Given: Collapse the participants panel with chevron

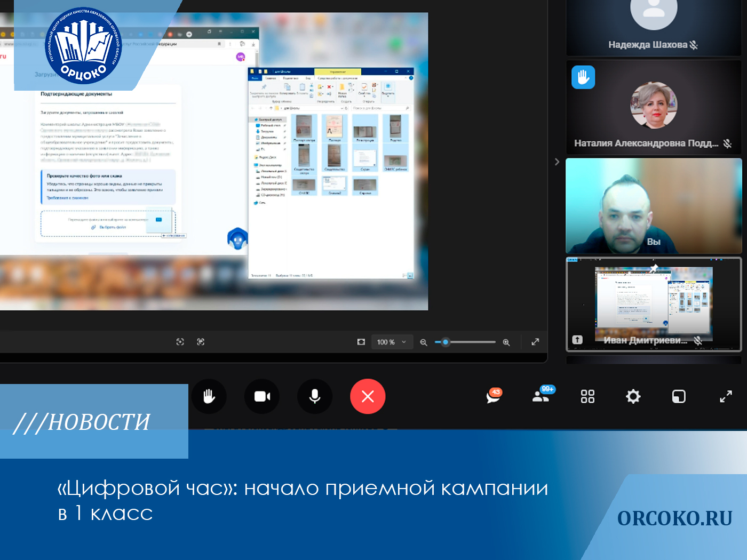Looking at the screenshot, I should pyautogui.click(x=557, y=162).
